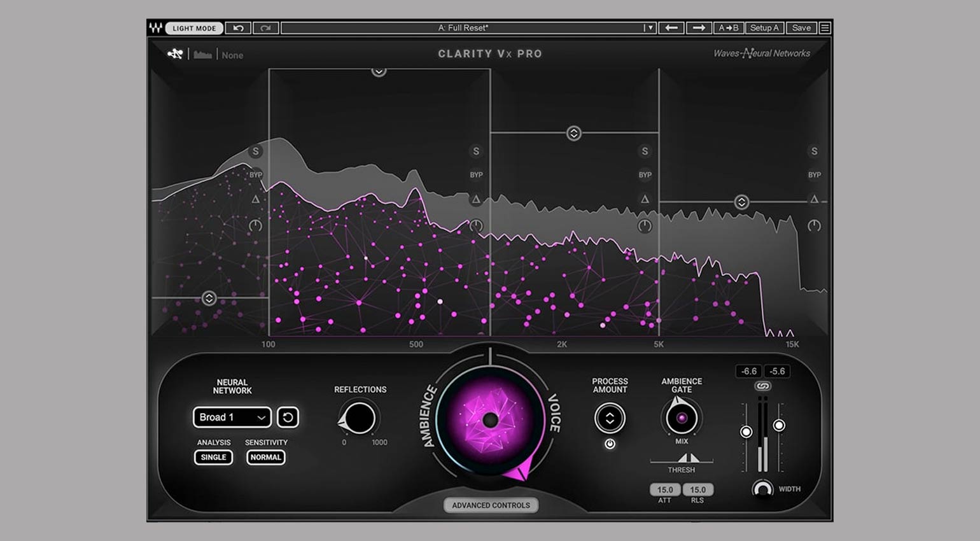Open the A: Full Reset preset field
980x541 pixels.
tap(463, 28)
